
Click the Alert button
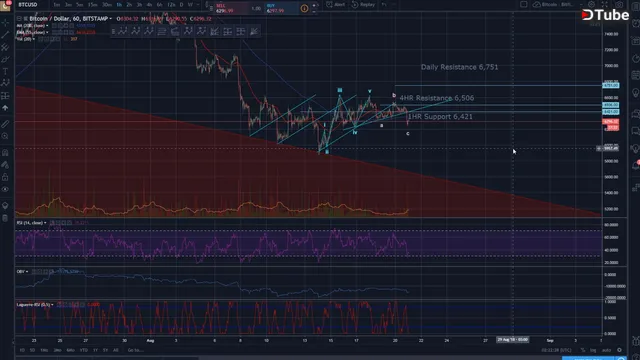click(x=336, y=5)
